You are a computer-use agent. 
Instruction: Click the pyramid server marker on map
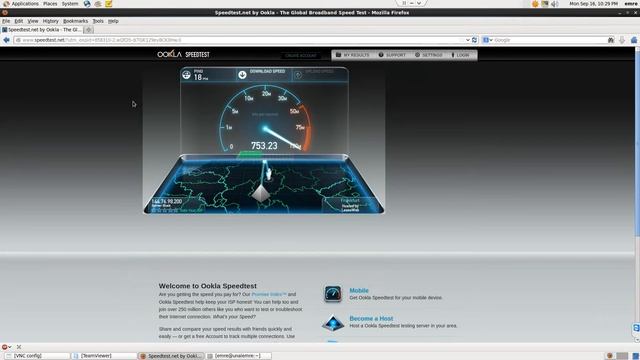[x=260, y=193]
